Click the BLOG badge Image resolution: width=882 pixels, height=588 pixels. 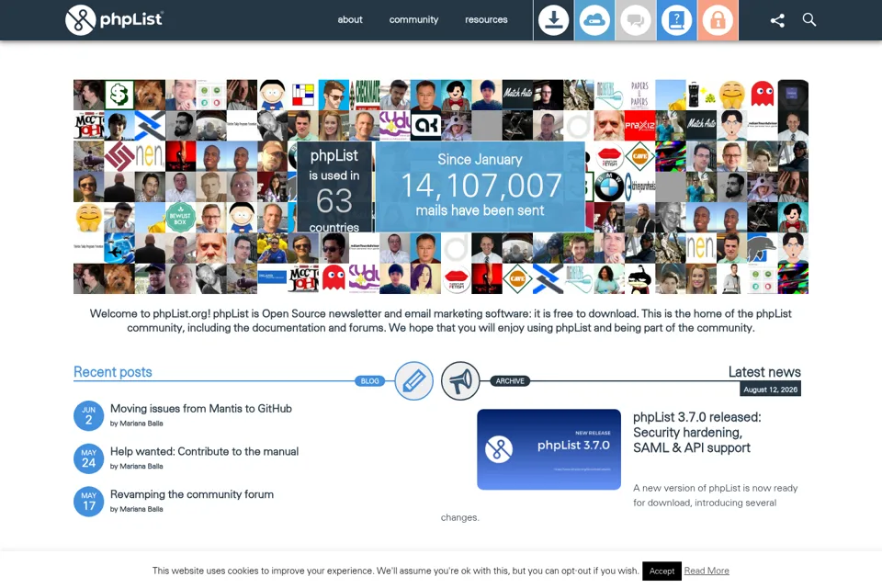coord(369,381)
